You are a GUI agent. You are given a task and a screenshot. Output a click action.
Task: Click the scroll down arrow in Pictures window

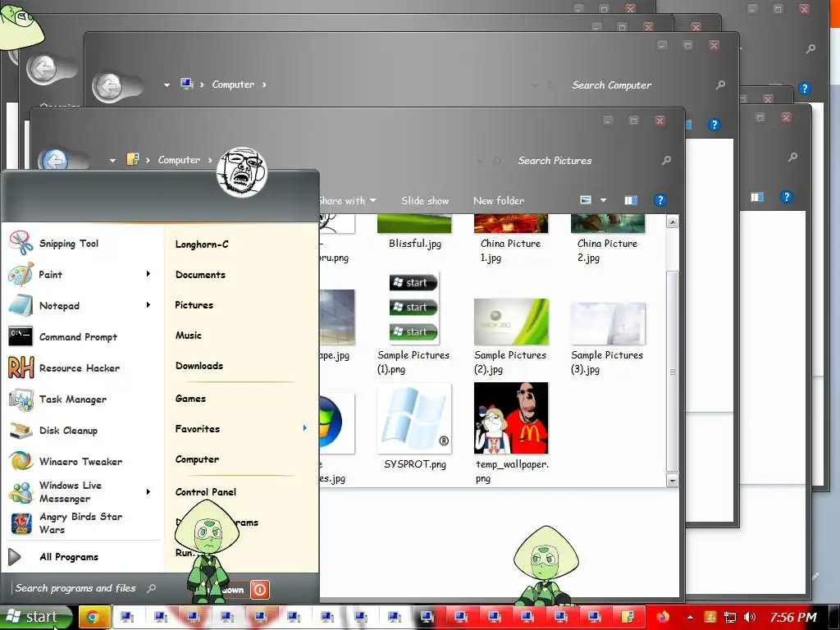coord(673,481)
